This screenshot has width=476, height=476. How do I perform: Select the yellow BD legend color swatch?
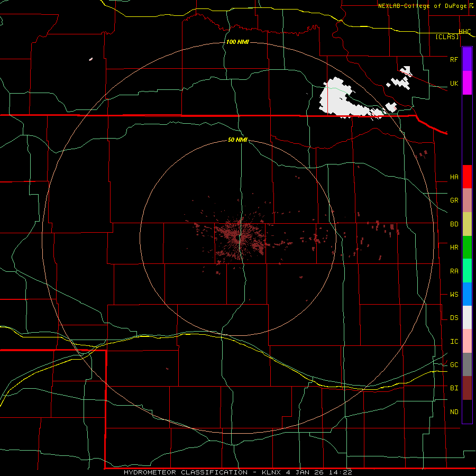point(467,224)
